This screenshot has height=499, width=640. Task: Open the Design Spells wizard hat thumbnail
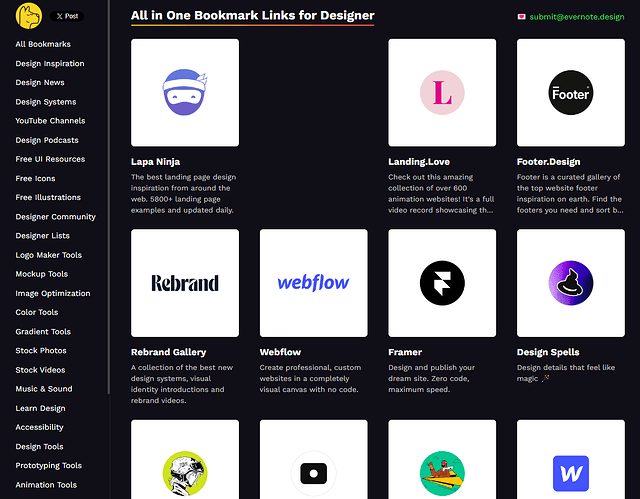coord(571,283)
